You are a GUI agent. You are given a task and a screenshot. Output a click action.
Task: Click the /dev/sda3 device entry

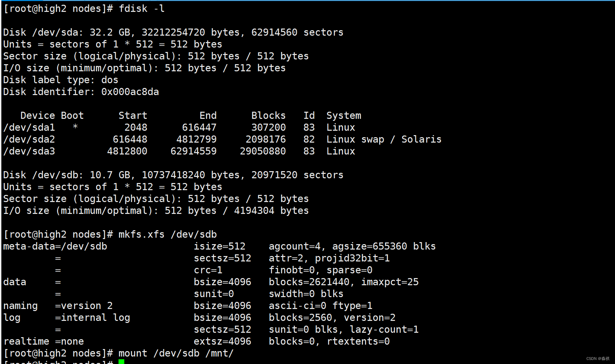[x=29, y=151]
